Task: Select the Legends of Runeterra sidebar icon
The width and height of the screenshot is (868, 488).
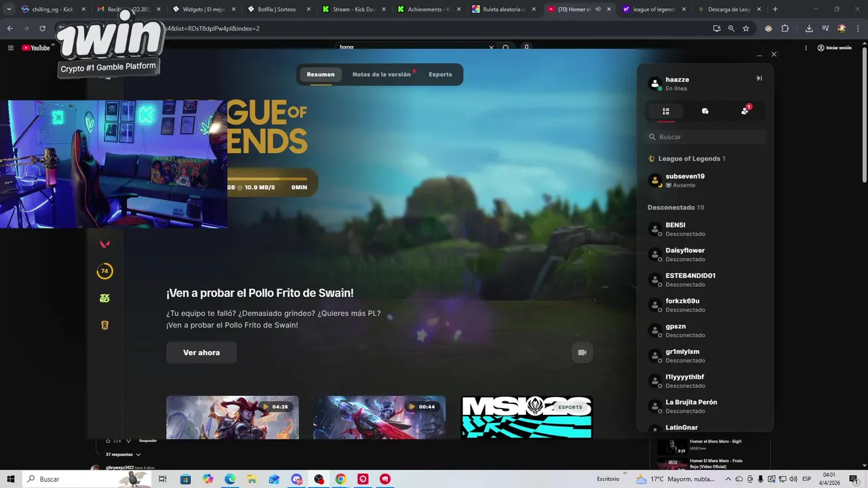Action: (104, 325)
